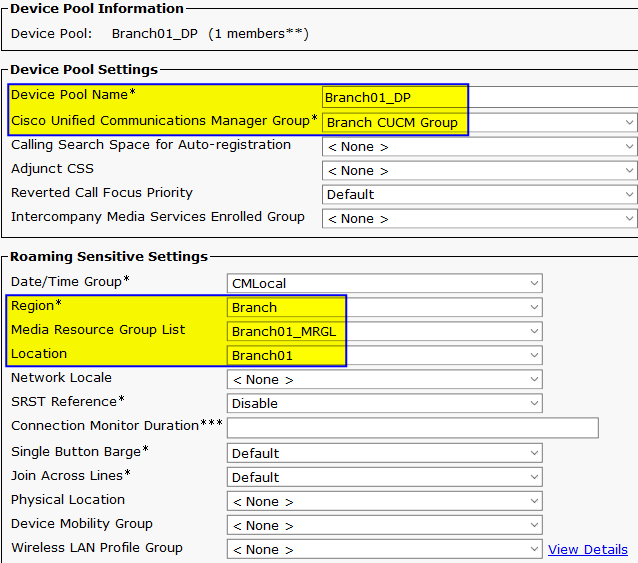Expand the Join Across Lines dropdown
This screenshot has width=638, height=563.
tap(385, 477)
